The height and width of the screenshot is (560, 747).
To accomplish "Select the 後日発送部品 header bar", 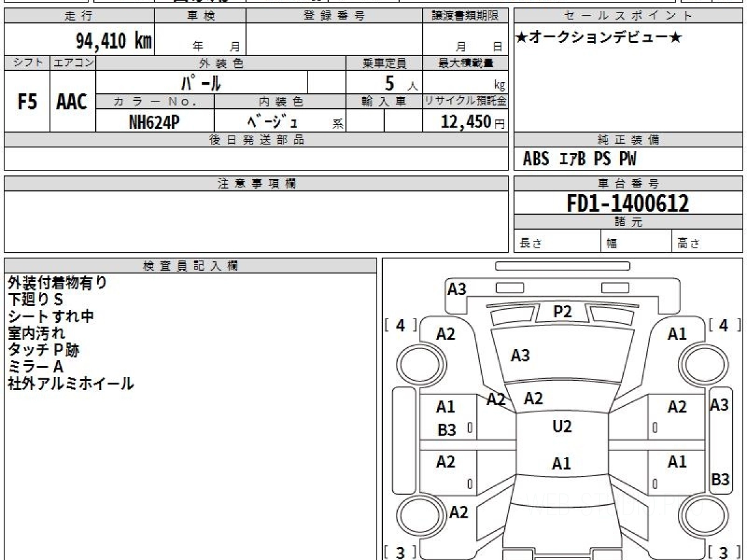I will pyautogui.click(x=256, y=140).
